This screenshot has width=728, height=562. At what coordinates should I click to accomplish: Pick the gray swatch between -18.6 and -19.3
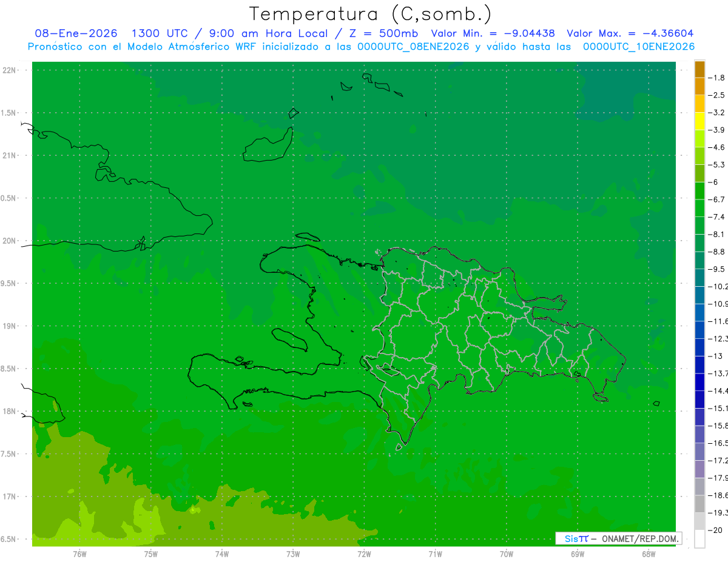(699, 504)
